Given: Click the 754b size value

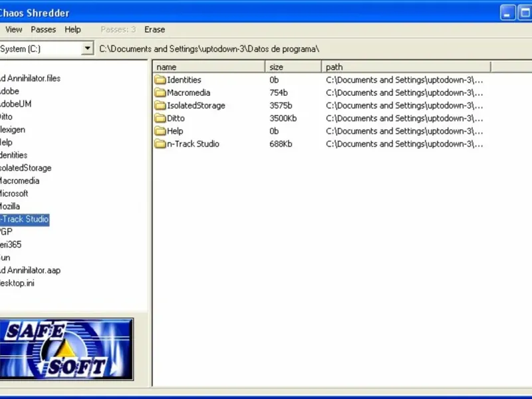Looking at the screenshot, I should pos(278,92).
